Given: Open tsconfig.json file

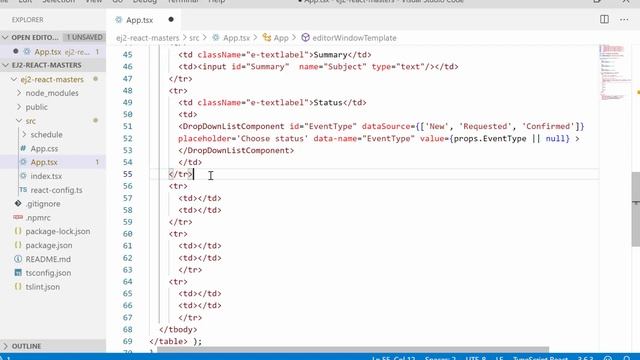Looking at the screenshot, I should (x=48, y=273).
